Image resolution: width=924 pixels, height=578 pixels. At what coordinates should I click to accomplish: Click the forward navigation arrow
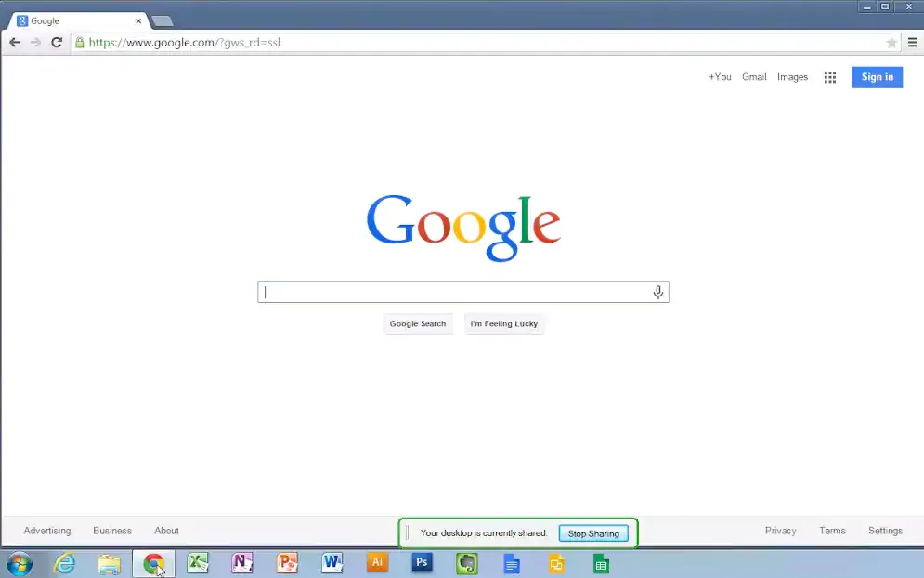coord(36,43)
